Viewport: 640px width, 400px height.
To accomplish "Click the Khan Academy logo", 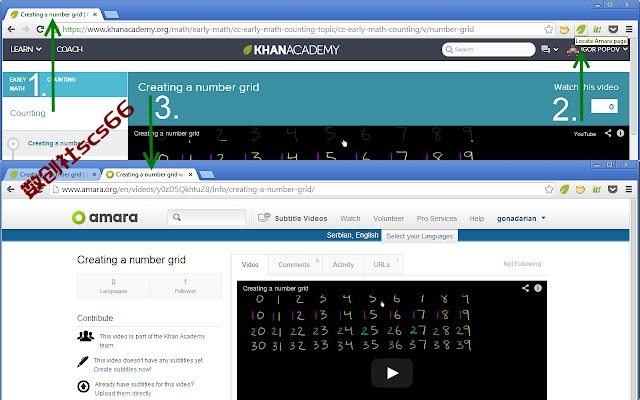I will (291, 50).
